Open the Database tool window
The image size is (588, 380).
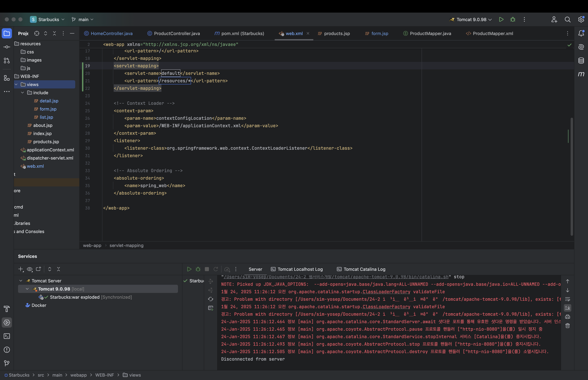pyautogui.click(x=581, y=60)
